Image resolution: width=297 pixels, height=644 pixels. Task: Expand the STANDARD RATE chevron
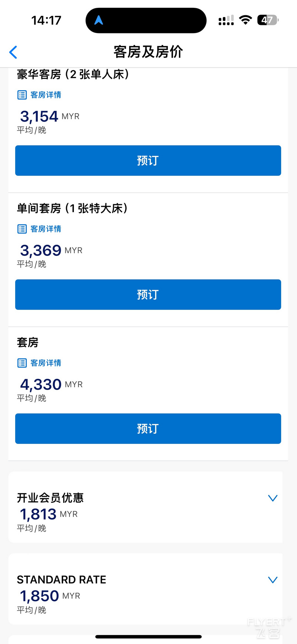click(x=273, y=580)
